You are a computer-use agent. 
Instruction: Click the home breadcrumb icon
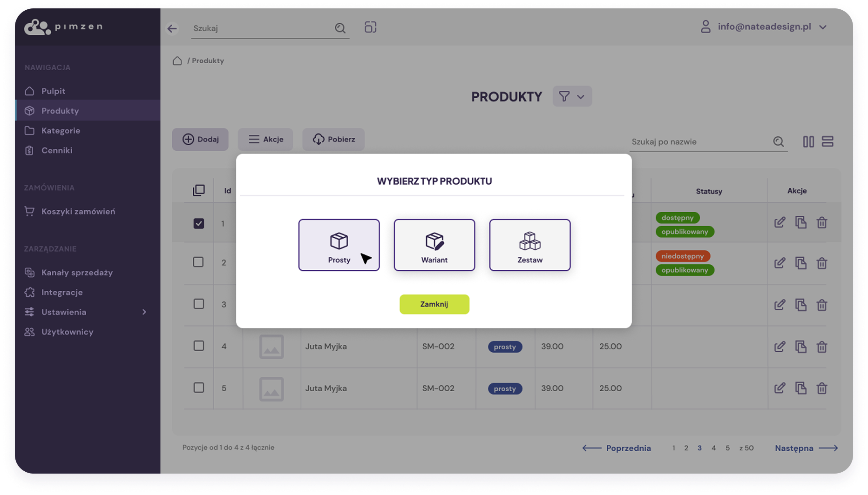point(177,61)
